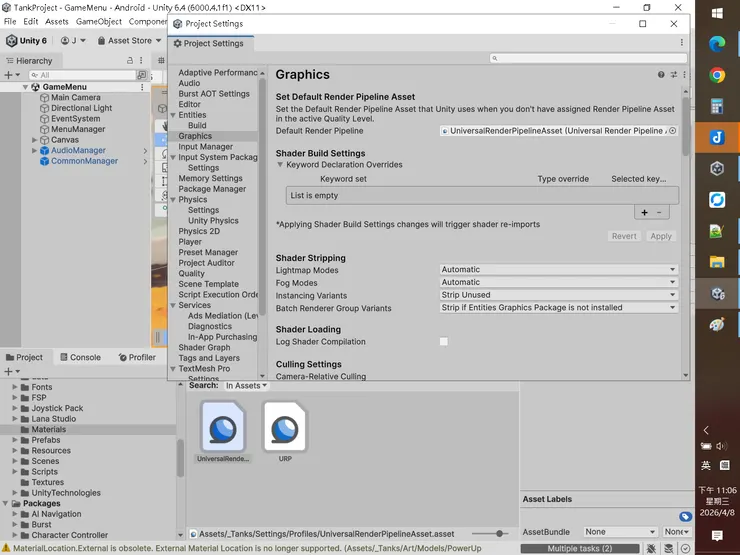Screen dimensions: 740x555
Task: Click the Project Settings search field
Action: pos(589,58)
